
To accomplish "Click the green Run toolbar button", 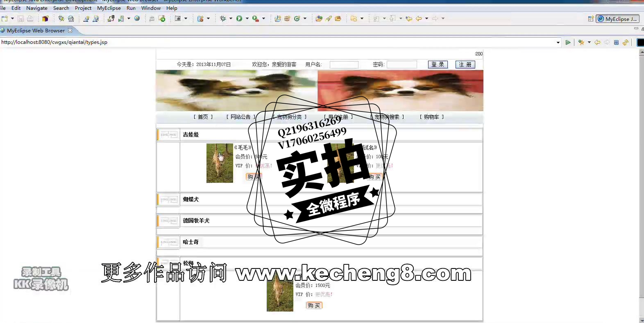I will 239,18.
